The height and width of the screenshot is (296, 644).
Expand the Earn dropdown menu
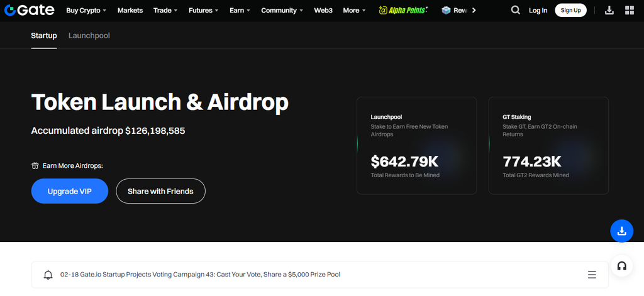point(240,10)
